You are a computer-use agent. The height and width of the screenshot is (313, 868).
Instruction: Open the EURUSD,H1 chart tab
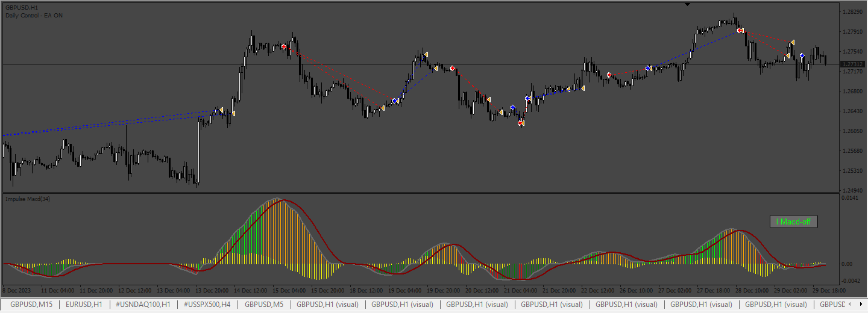[x=84, y=305]
